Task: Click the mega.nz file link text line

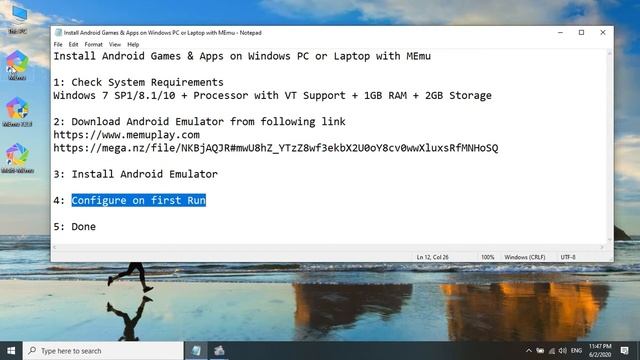Action: point(276,148)
